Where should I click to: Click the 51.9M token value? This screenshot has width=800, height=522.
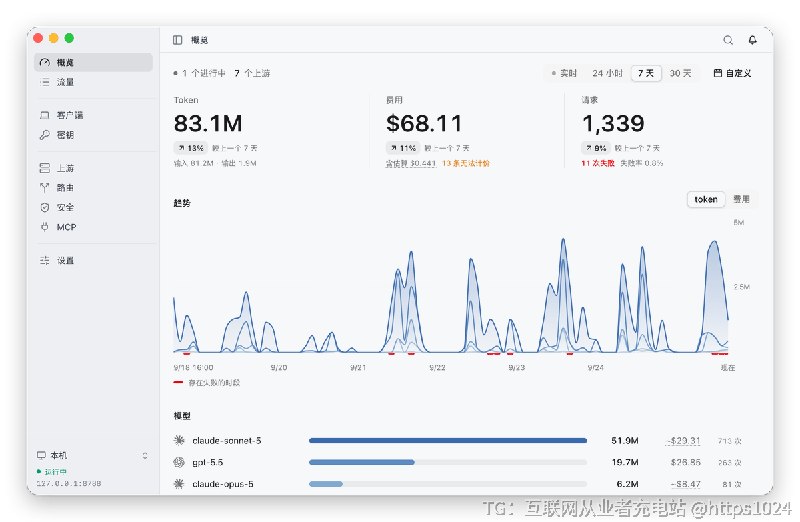[625, 440]
